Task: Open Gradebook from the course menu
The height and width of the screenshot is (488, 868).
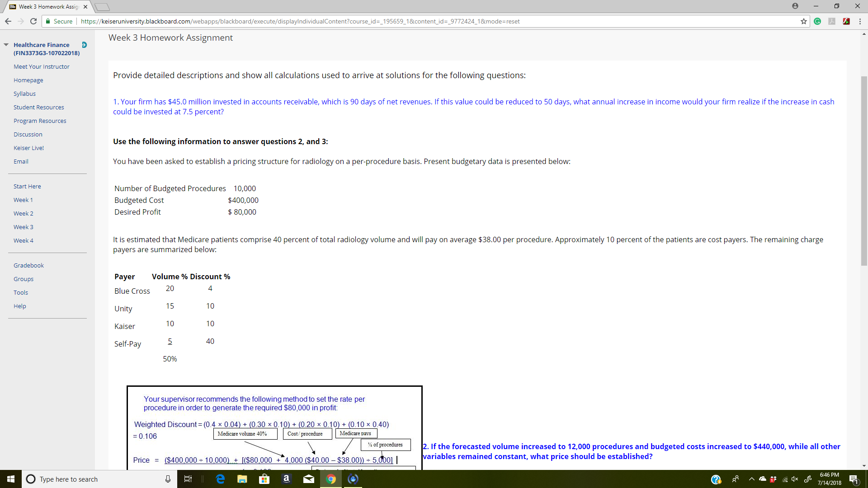Action: 28,265
